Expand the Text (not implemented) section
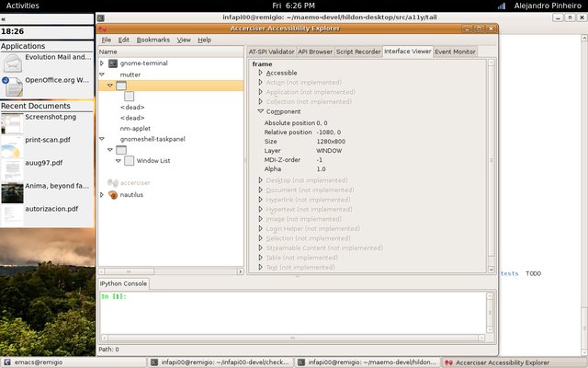Viewport: 588px width, 368px height. (261, 268)
